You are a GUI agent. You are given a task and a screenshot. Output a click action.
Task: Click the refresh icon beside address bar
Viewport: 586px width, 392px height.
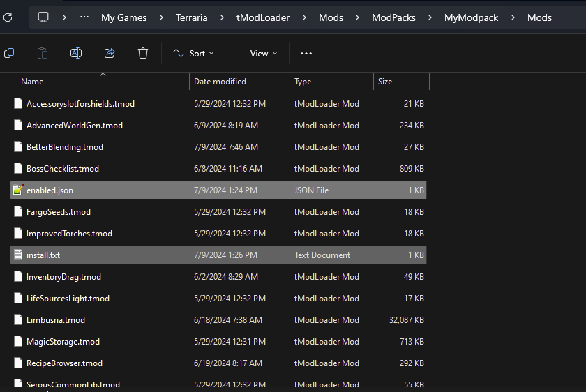pos(7,17)
